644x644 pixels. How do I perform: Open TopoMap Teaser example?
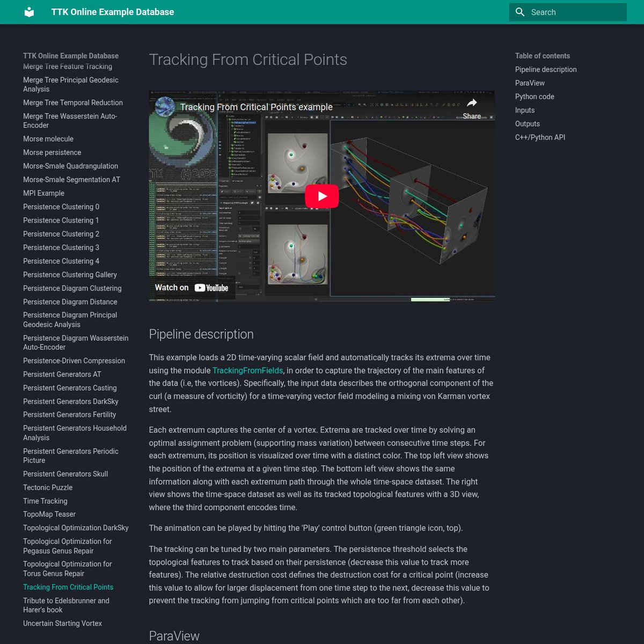[49, 514]
